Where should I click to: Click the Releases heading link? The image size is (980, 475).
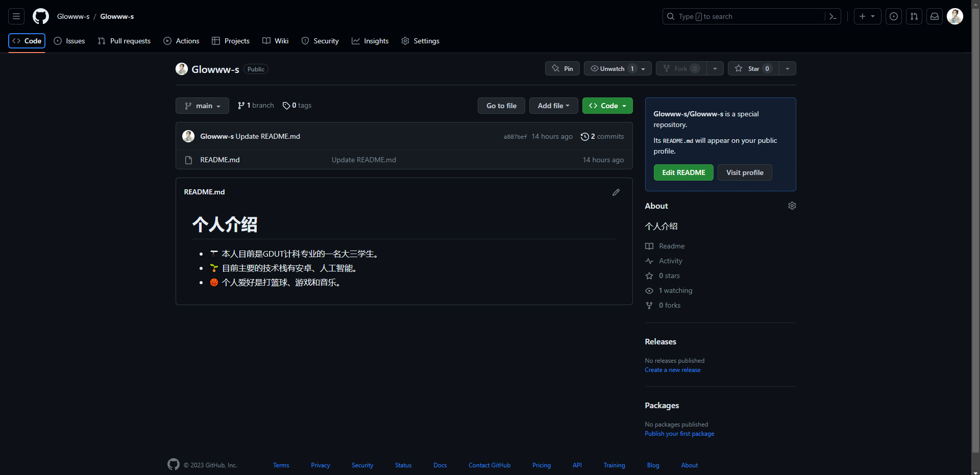[660, 342]
